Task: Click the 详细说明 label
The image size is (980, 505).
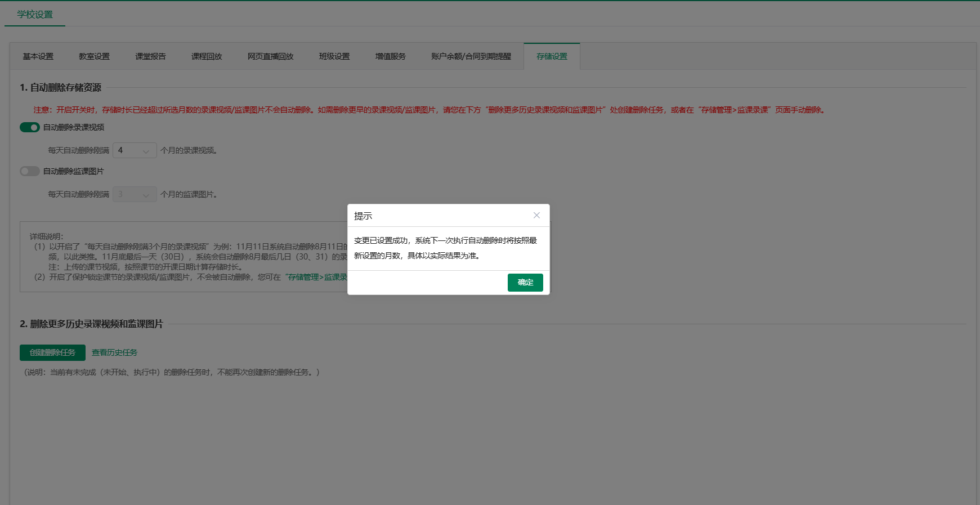Action: click(47, 236)
